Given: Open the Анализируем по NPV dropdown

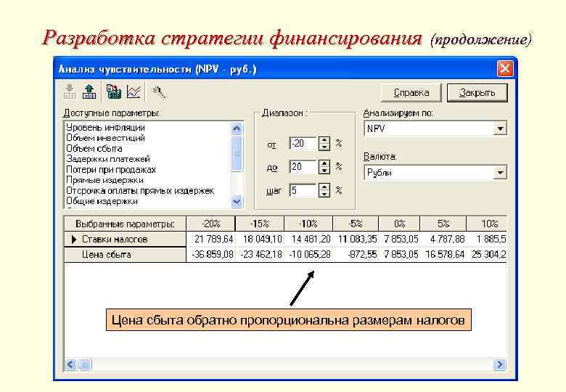Looking at the screenshot, I should [x=500, y=128].
